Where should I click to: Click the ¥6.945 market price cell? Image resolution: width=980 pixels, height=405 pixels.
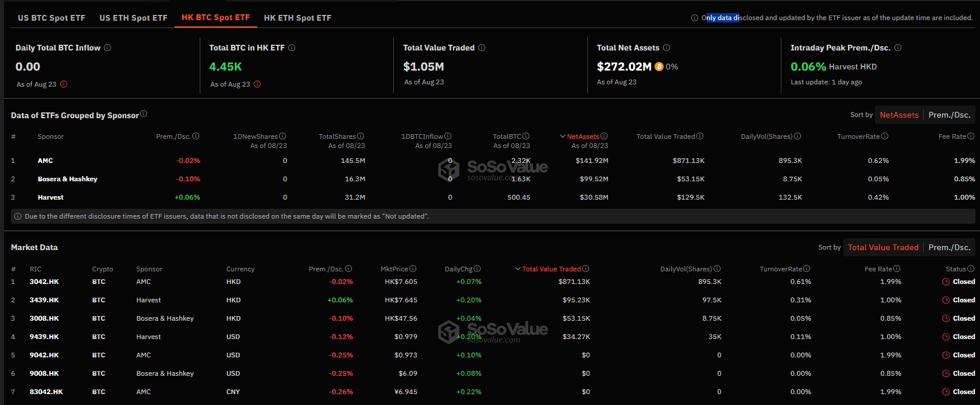coord(406,392)
